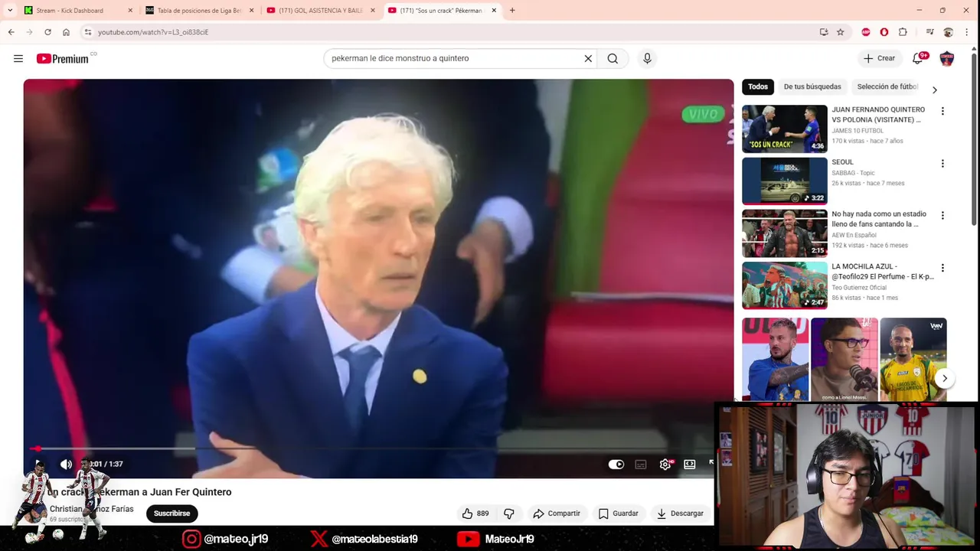Open the title JUAN FERNANDO QUINTERO VS POLONIA

click(878, 115)
